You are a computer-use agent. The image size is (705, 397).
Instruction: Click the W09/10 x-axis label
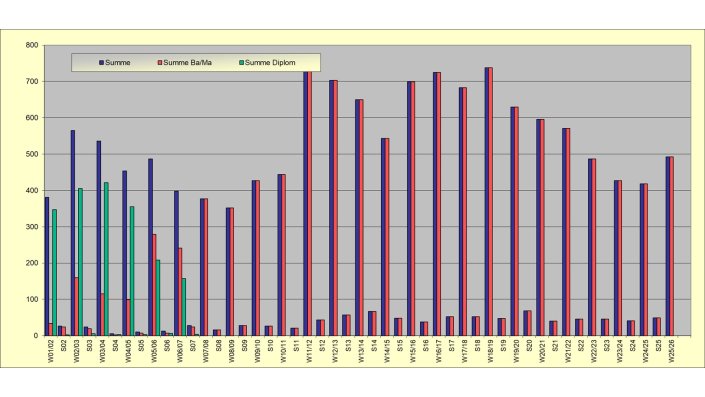tap(258, 351)
